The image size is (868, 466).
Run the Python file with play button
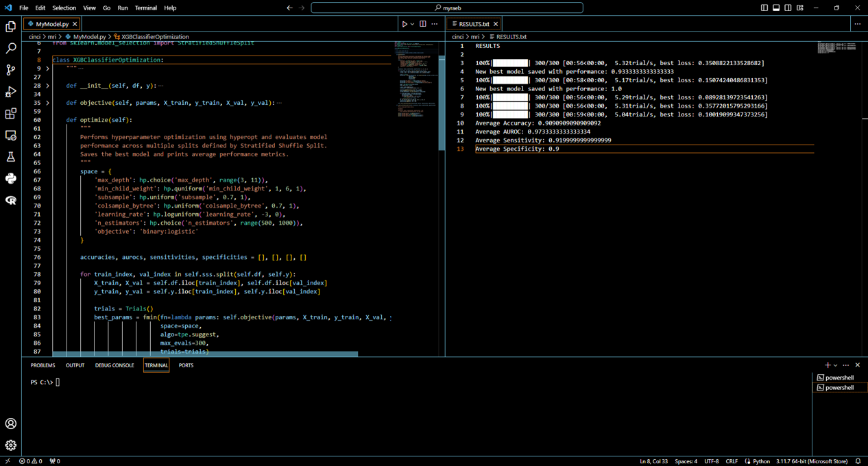pos(405,24)
